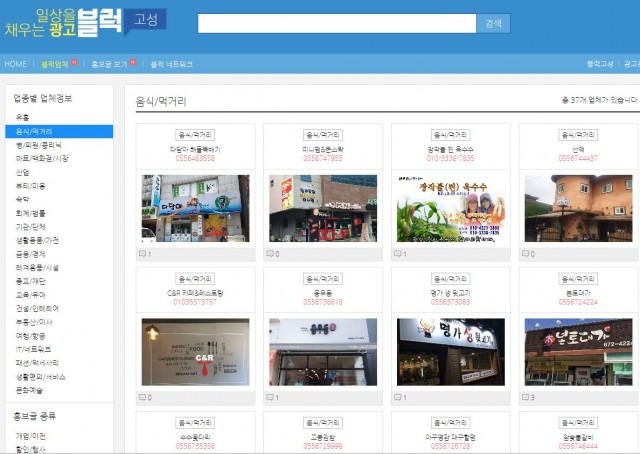Select highlighted 음식/먹거리 category in sidebar

(59, 131)
